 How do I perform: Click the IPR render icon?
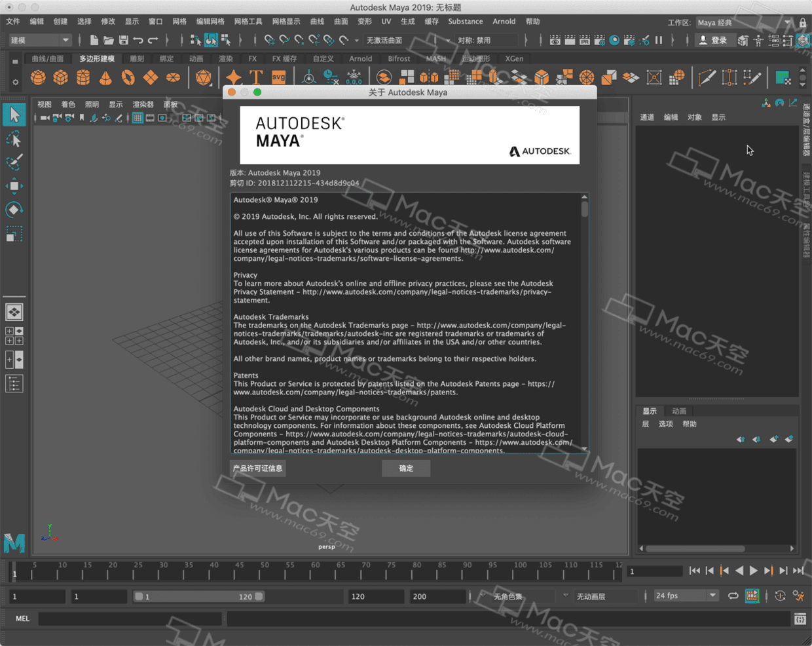(x=585, y=41)
